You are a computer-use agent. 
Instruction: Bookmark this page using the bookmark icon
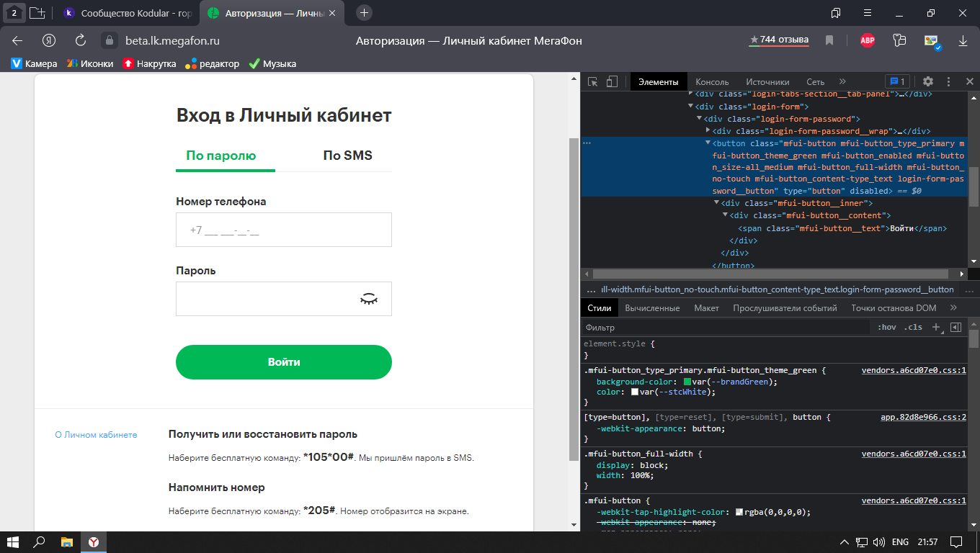829,40
